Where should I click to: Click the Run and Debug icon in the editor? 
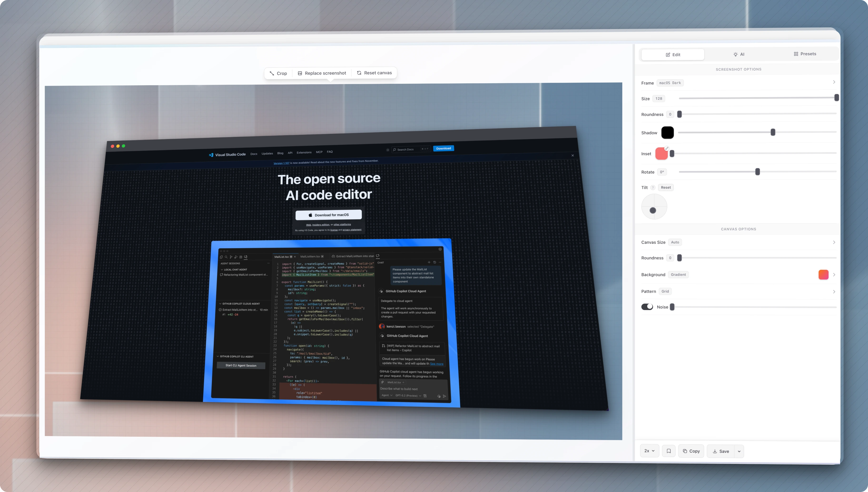click(236, 257)
